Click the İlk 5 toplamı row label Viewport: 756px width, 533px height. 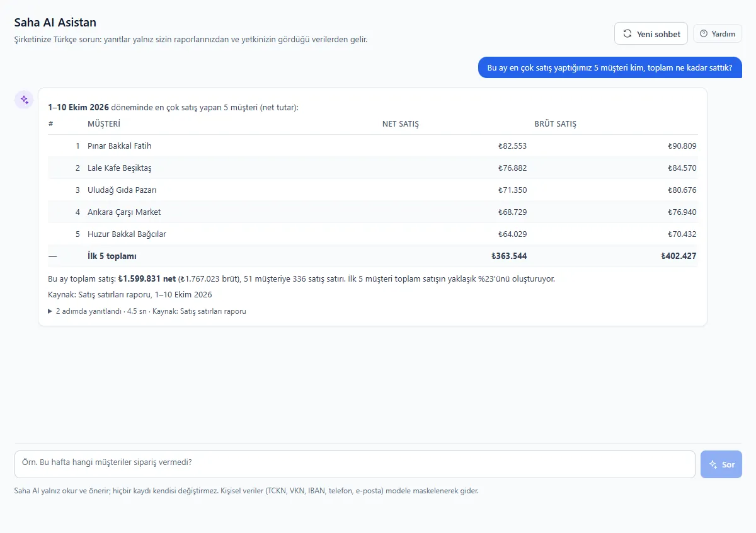[112, 256]
